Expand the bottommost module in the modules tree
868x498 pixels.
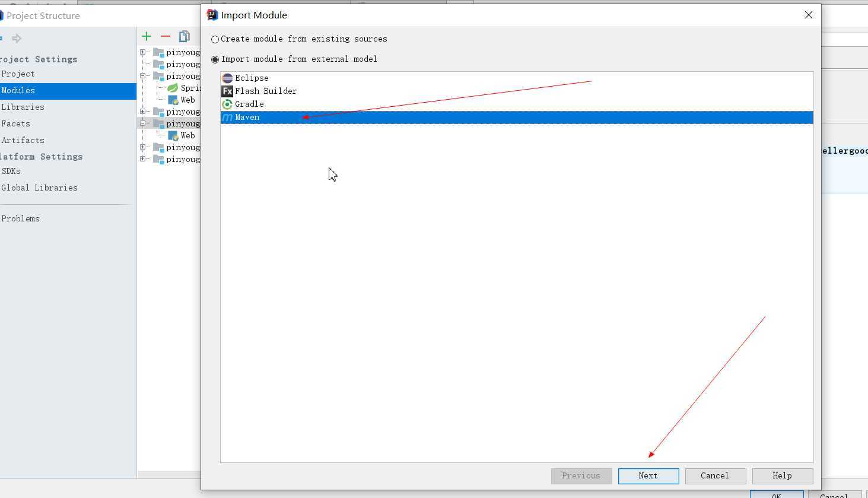143,159
